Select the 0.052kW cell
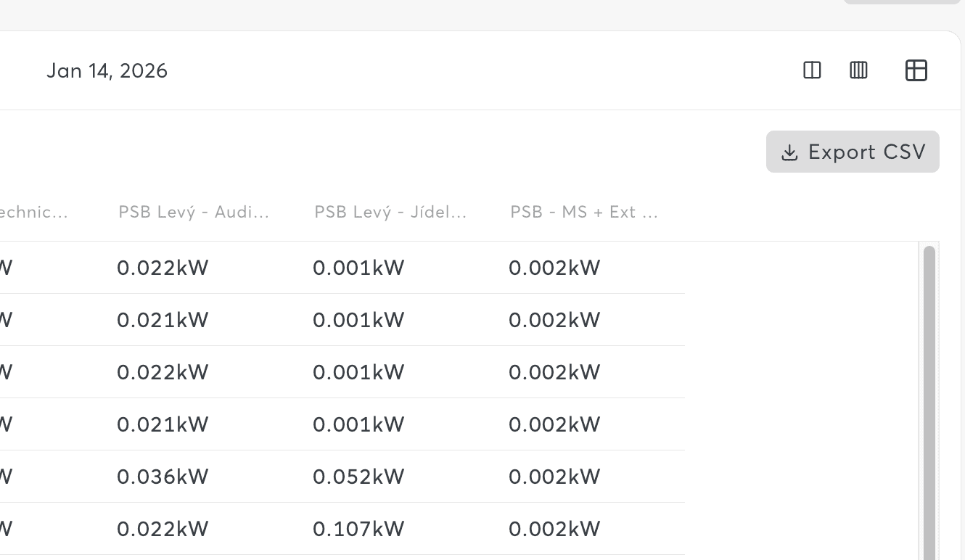965x560 pixels. click(358, 477)
